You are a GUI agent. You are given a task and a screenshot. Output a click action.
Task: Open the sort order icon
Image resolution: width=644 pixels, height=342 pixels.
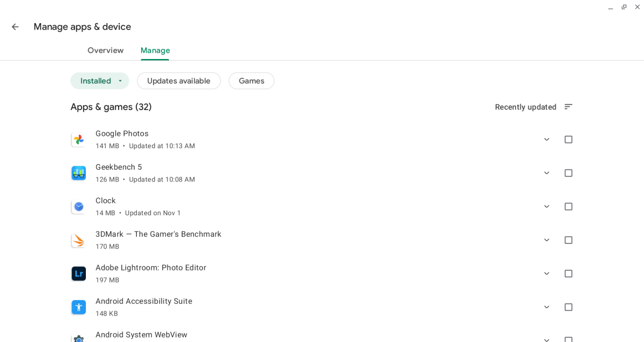click(x=568, y=107)
